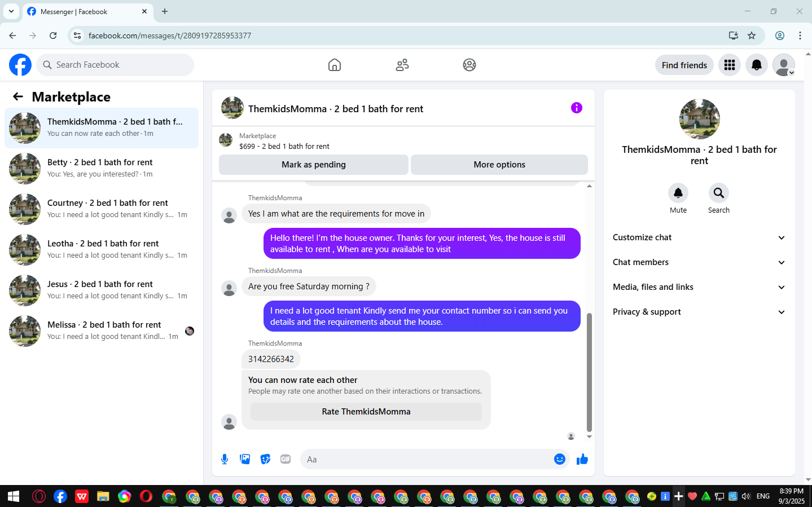Open the Facebook menu grid icon
This screenshot has height=507, width=812.
tap(730, 65)
